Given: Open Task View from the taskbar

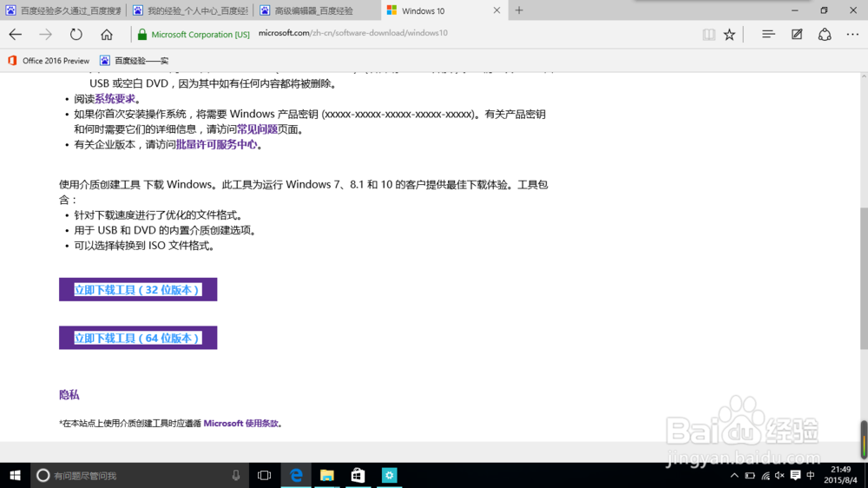Looking at the screenshot, I should click(265, 475).
